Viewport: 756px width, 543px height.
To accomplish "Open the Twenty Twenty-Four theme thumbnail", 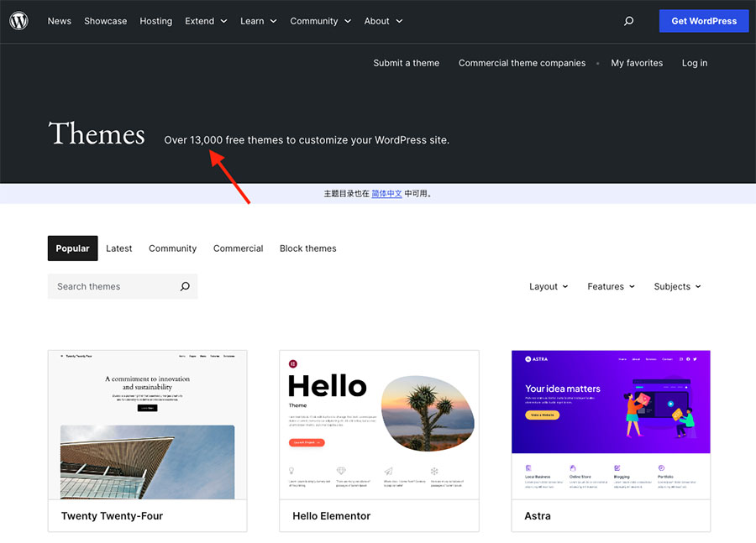I will 148,425.
